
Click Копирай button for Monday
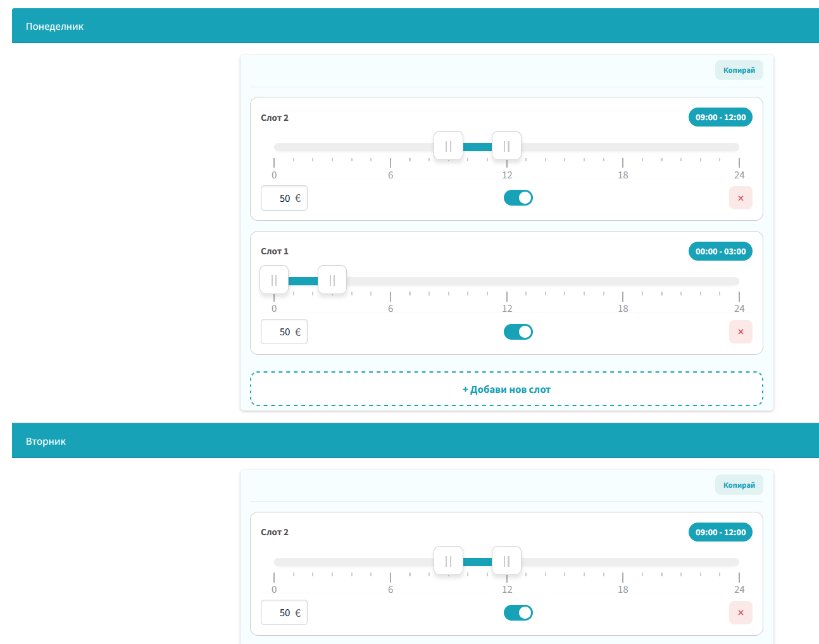[739, 70]
